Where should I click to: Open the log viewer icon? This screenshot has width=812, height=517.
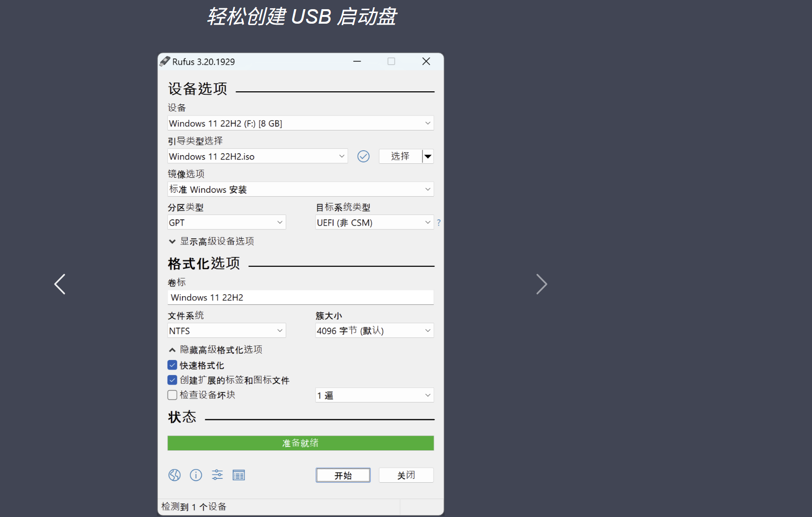click(239, 475)
